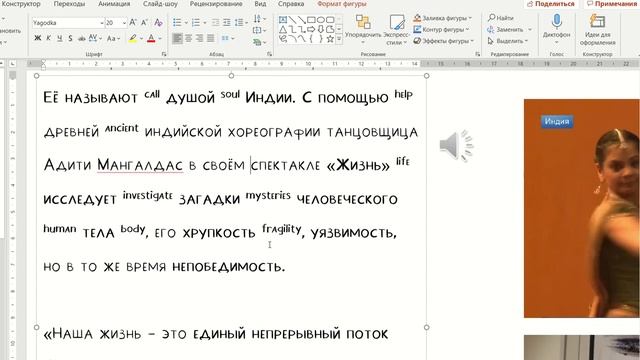The width and height of the screenshot is (640, 360).
Task: Justify the text
Action: (x=210, y=38)
